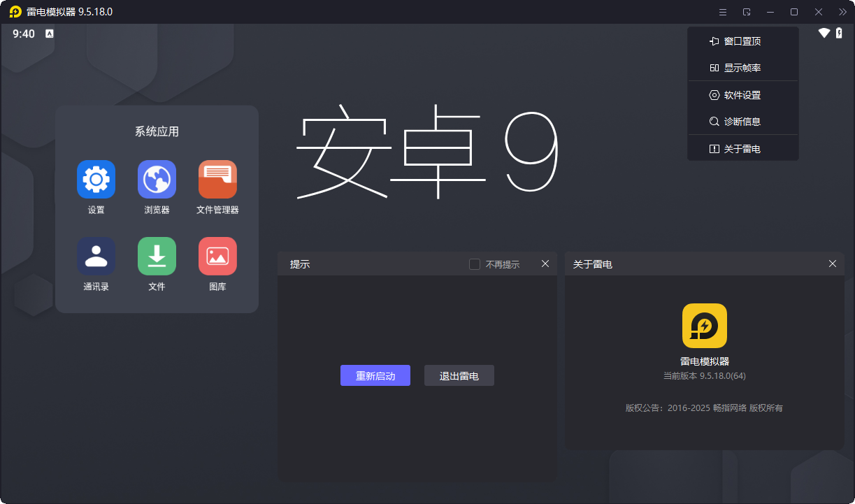Click the copyright notice text

704,408
